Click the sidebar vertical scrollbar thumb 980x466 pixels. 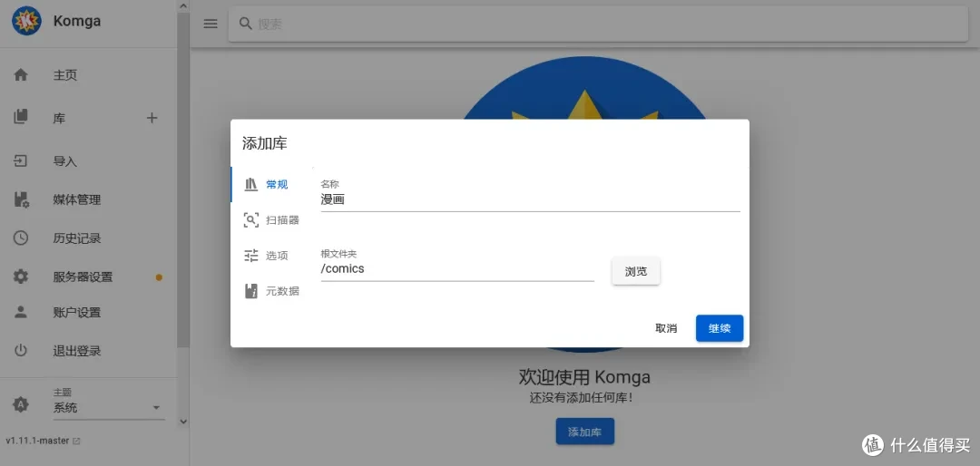[x=182, y=180]
